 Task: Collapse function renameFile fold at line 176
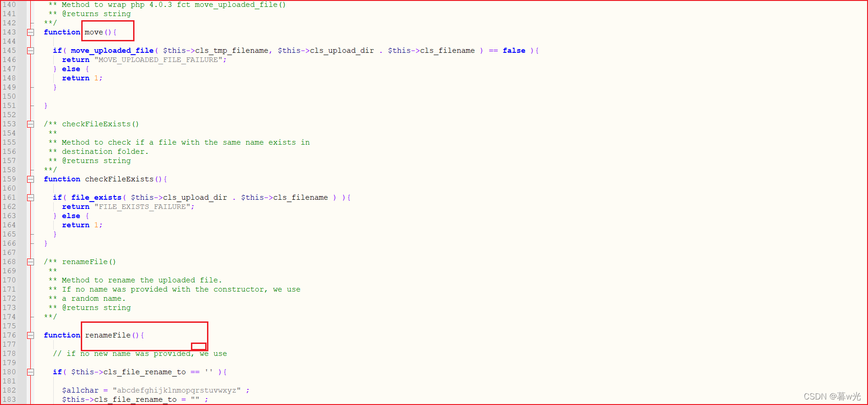30,335
